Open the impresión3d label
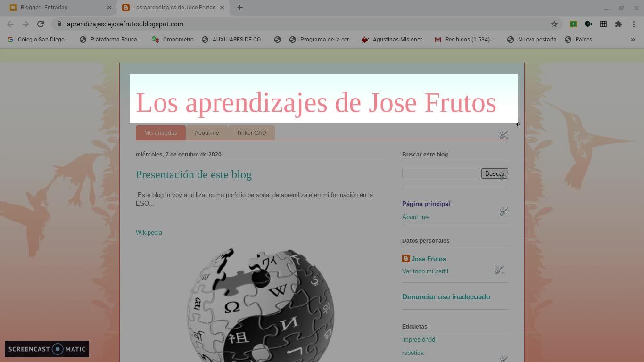644x362 pixels. point(419,339)
